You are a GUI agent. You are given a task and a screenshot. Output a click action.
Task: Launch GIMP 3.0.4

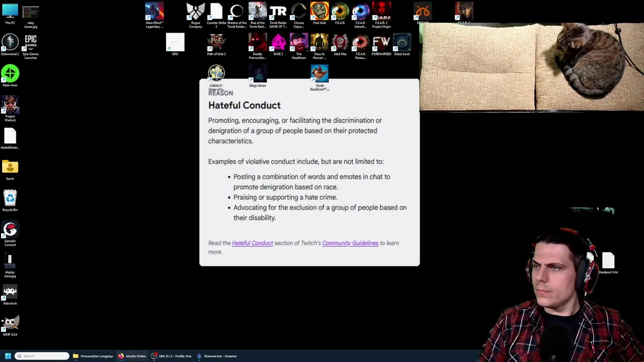10,326
